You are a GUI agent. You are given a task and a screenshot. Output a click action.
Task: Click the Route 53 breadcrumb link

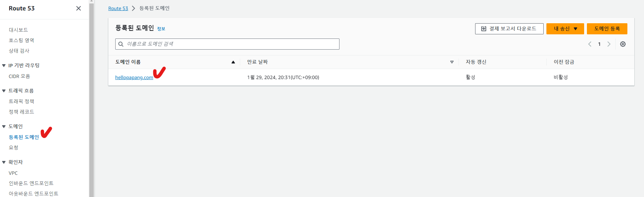click(x=118, y=8)
